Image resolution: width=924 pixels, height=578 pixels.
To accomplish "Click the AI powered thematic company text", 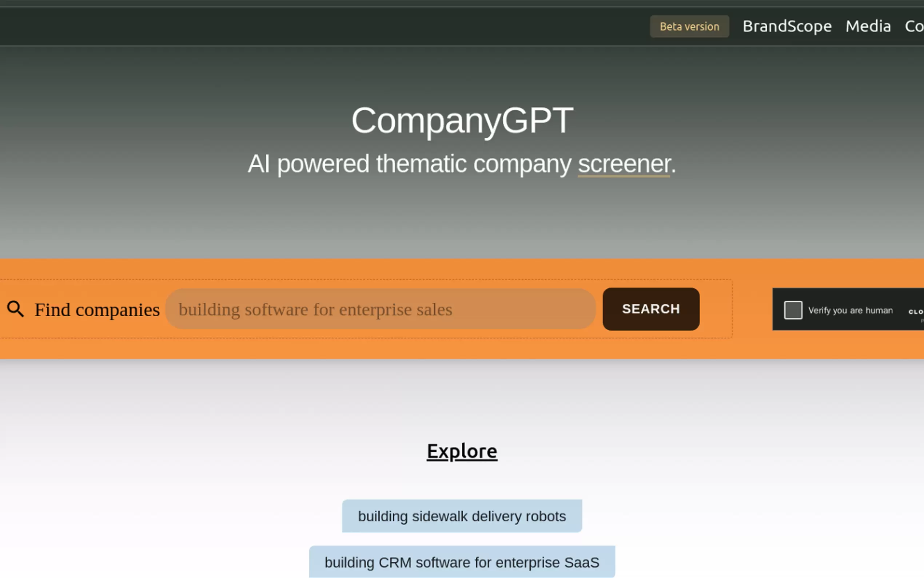I will click(409, 164).
